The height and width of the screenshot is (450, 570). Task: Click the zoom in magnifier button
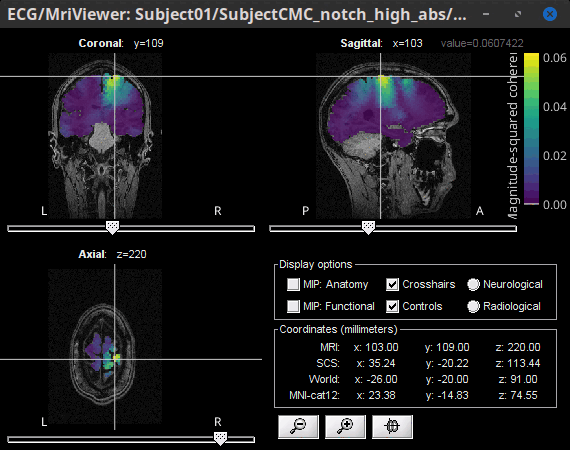[345, 427]
